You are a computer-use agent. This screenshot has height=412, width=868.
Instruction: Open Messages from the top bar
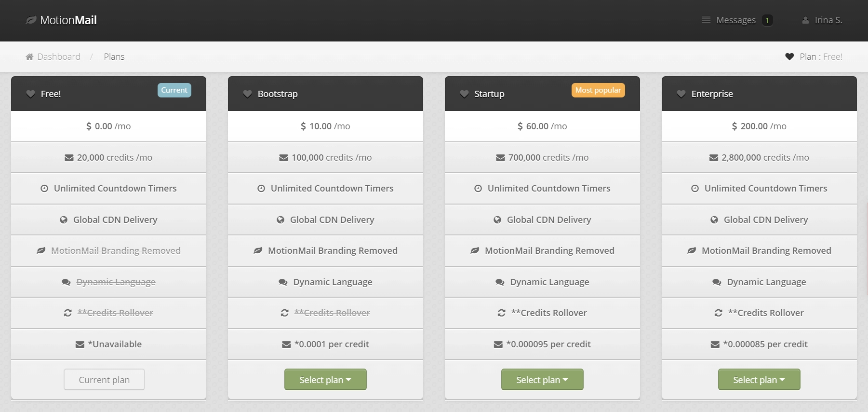(736, 20)
